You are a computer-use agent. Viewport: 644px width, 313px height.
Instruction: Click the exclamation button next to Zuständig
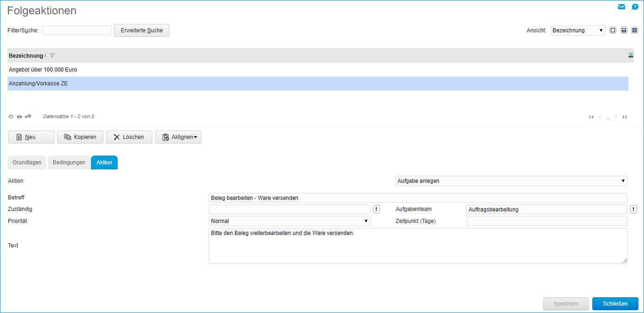[376, 209]
